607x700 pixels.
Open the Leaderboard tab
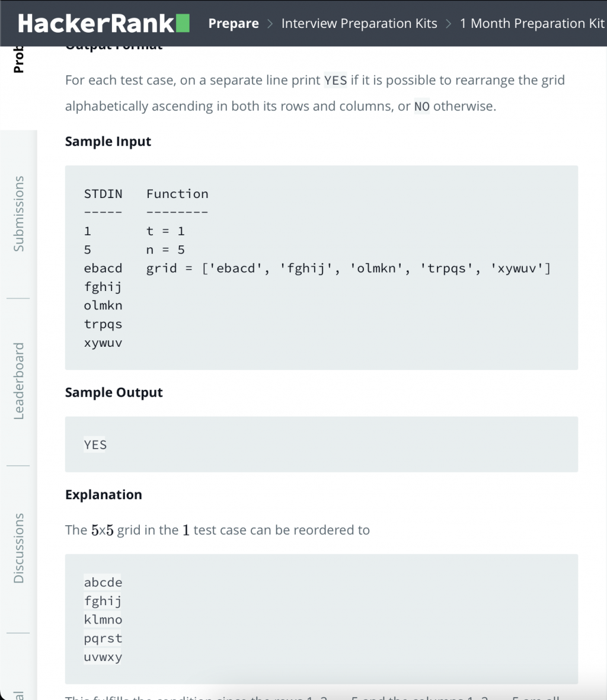pos(19,381)
